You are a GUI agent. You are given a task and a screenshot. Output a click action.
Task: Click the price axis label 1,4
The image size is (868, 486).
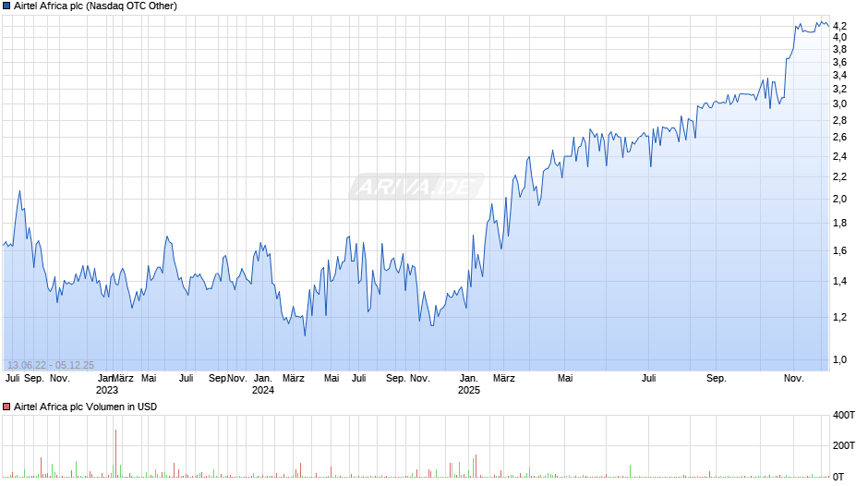(x=839, y=282)
